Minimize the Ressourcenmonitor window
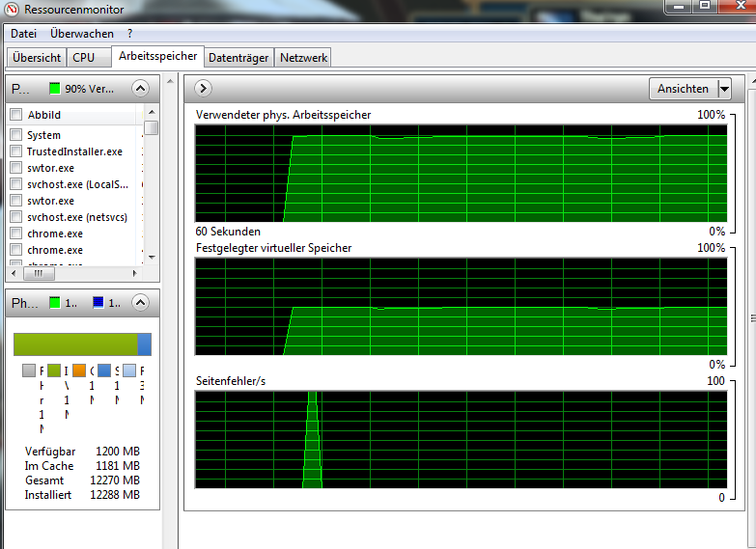 pyautogui.click(x=679, y=6)
